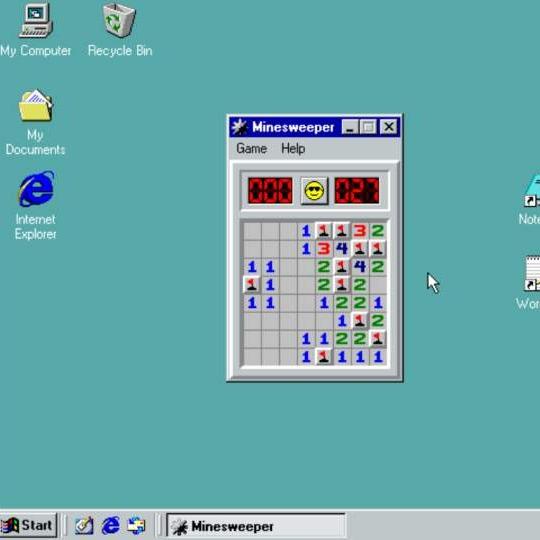Click the empty bottom-left corner minefield cell
Screen dimensions: 540x540
[x=252, y=357]
